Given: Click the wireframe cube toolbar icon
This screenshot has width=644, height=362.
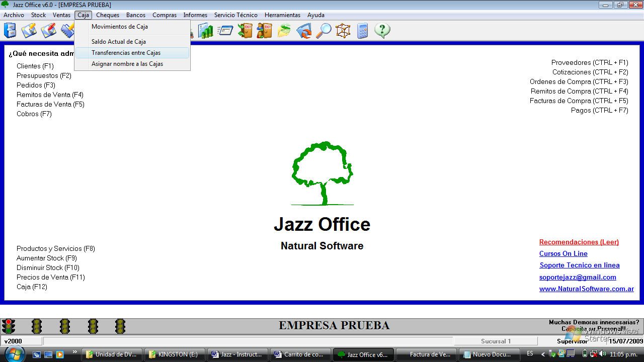Looking at the screenshot, I should click(x=343, y=31).
